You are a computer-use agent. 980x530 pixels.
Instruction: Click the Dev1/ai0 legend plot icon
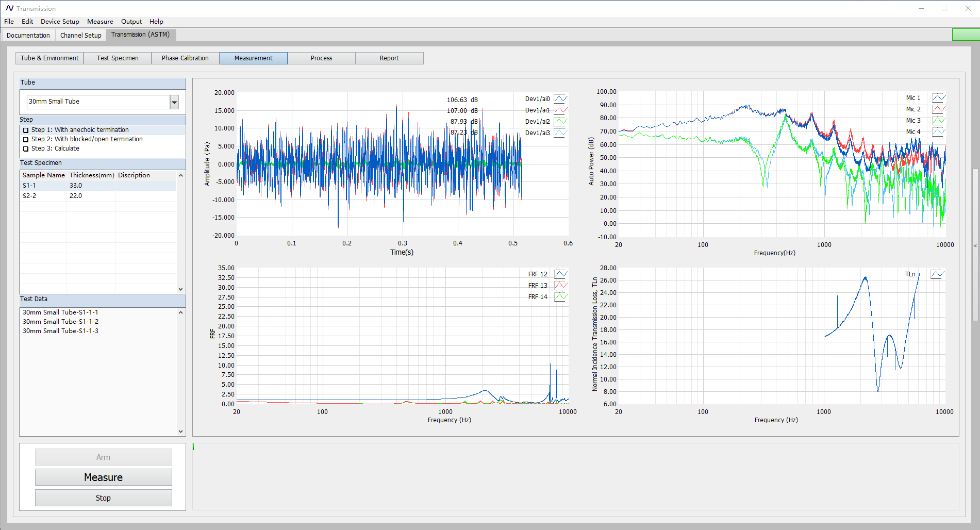tap(560, 99)
